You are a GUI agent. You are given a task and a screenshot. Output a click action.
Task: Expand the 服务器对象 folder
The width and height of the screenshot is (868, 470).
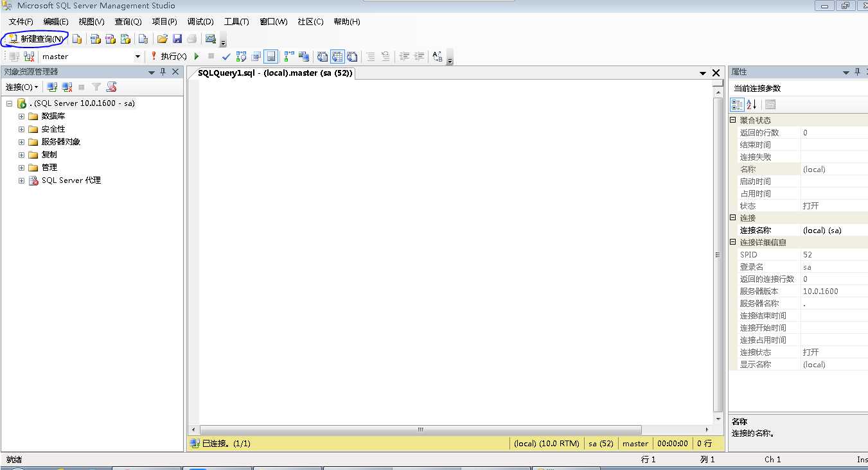point(21,142)
